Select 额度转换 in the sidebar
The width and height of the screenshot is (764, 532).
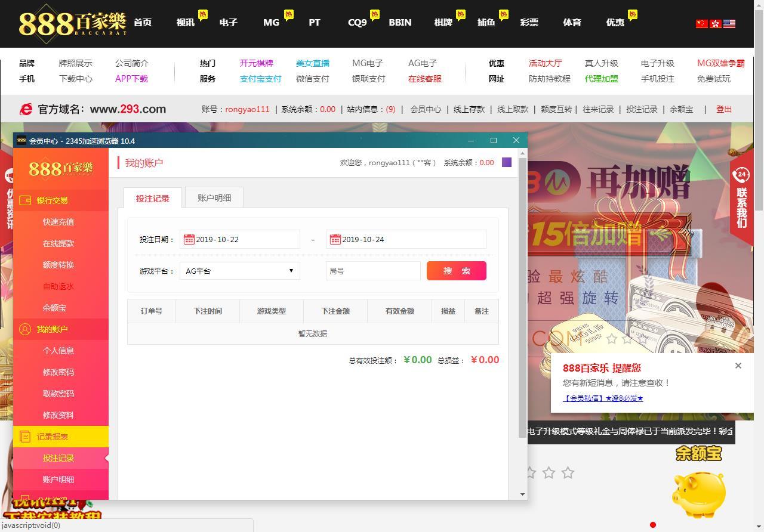tap(58, 265)
